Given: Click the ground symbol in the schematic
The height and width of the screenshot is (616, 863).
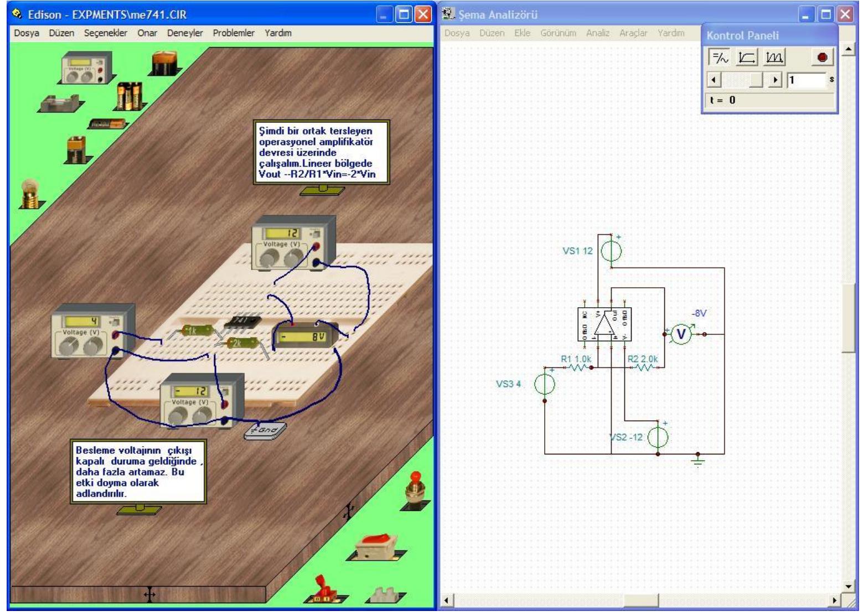Looking at the screenshot, I should coord(698,460).
